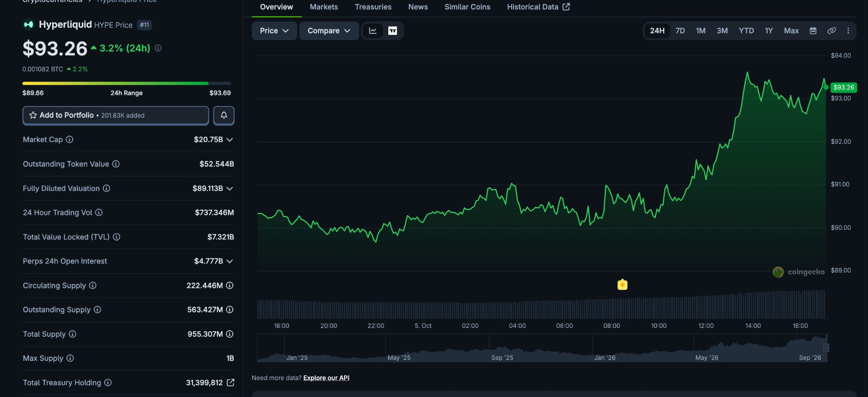
Task: Show Fully Diluted Valuation info icon
Action: coord(106,188)
